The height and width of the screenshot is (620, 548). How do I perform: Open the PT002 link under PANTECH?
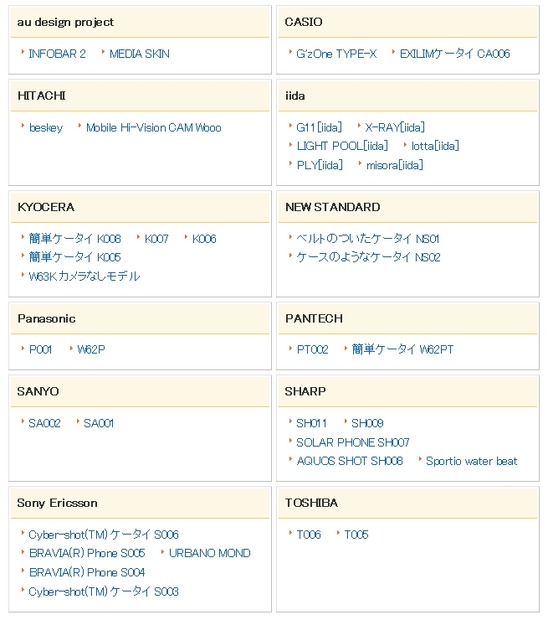(x=312, y=350)
